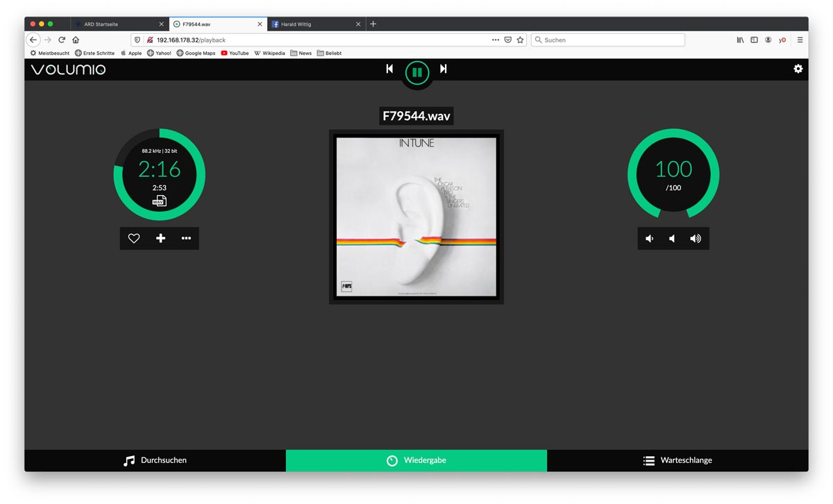The height and width of the screenshot is (504, 833).
Task: Open Volumio settings gear
Action: (x=798, y=69)
